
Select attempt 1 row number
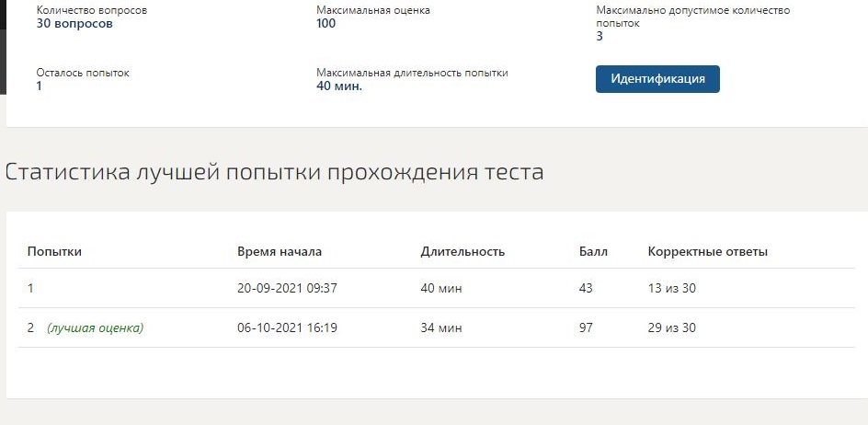(x=30, y=288)
